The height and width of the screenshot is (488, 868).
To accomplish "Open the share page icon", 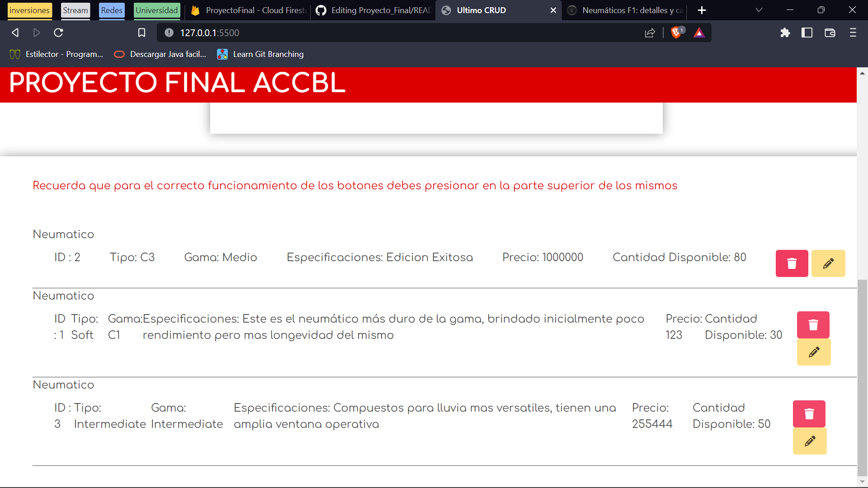I will (x=650, y=33).
